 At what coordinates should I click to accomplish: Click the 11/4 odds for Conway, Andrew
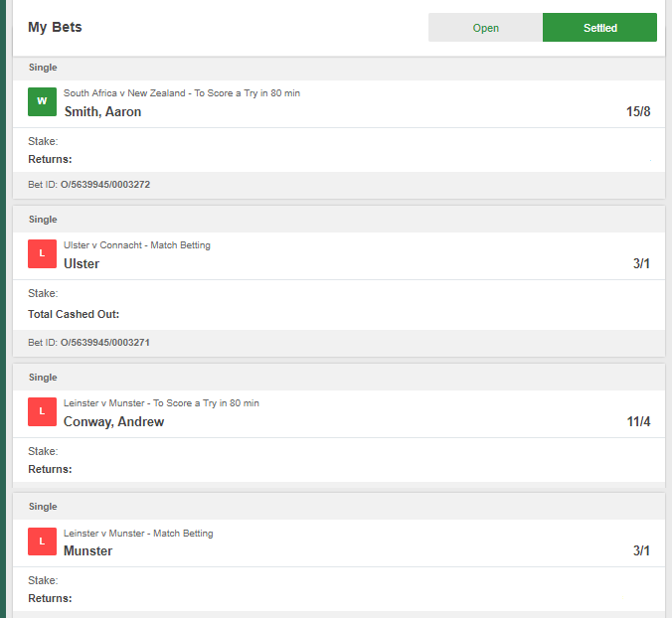[x=638, y=422]
